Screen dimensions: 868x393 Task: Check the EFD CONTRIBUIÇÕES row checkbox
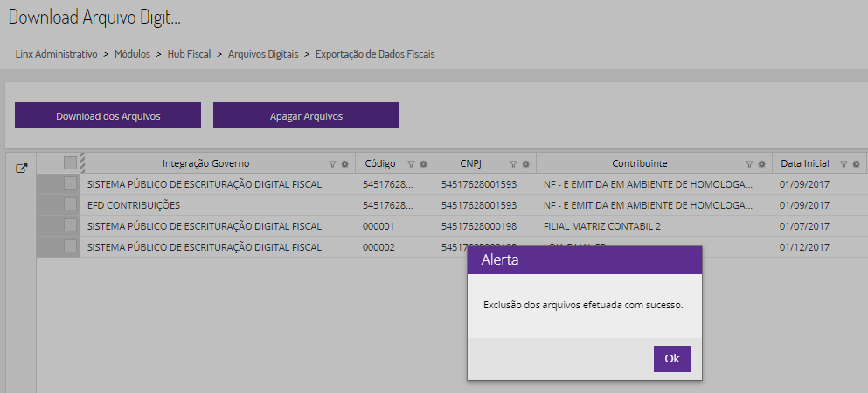pos(70,204)
